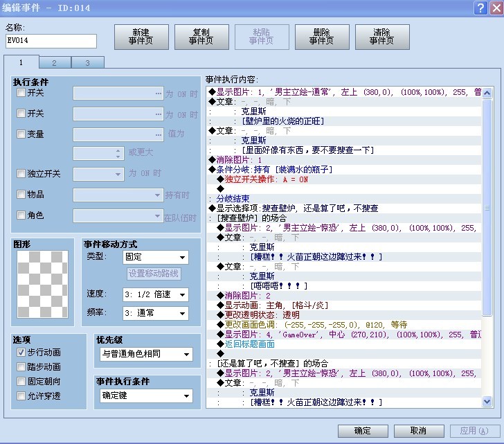Screen dimensions: 504x444
Task: Click the 取消 cancel button
Action: (x=419, y=431)
